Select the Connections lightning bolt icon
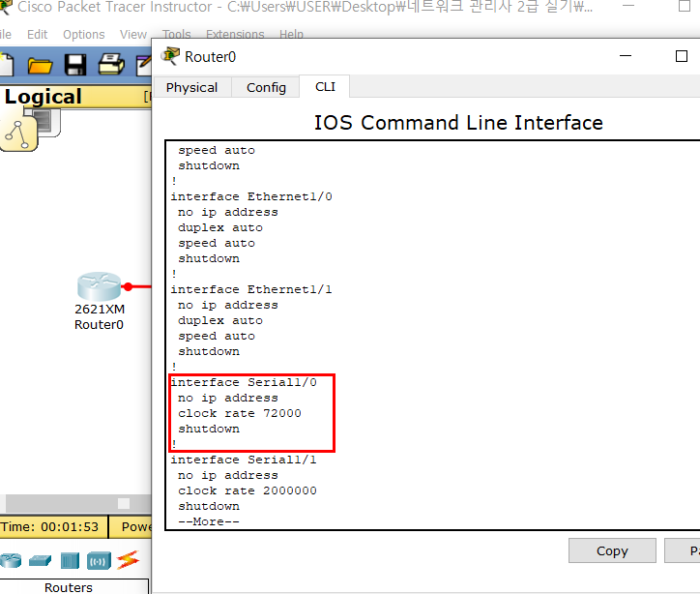The image size is (700, 594). pos(129,560)
